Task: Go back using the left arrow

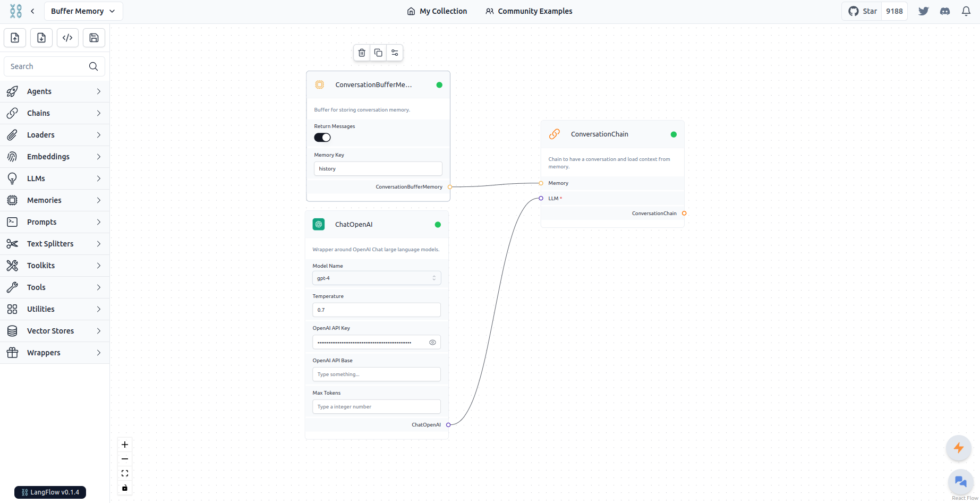Action: pos(32,11)
